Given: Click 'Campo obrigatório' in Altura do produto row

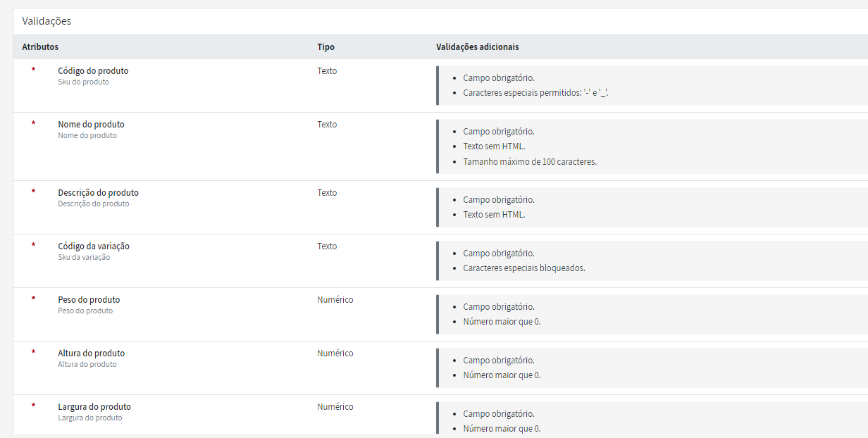Looking at the screenshot, I should pos(499,361).
